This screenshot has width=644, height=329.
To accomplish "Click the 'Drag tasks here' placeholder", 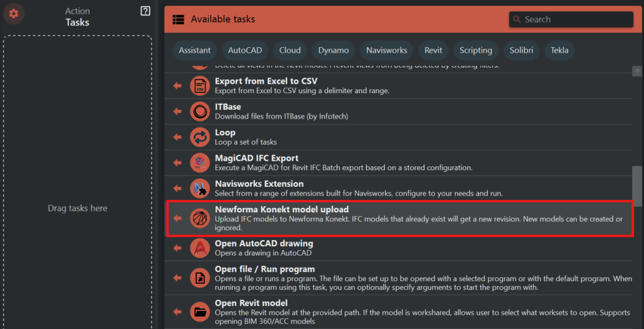I will [x=78, y=208].
